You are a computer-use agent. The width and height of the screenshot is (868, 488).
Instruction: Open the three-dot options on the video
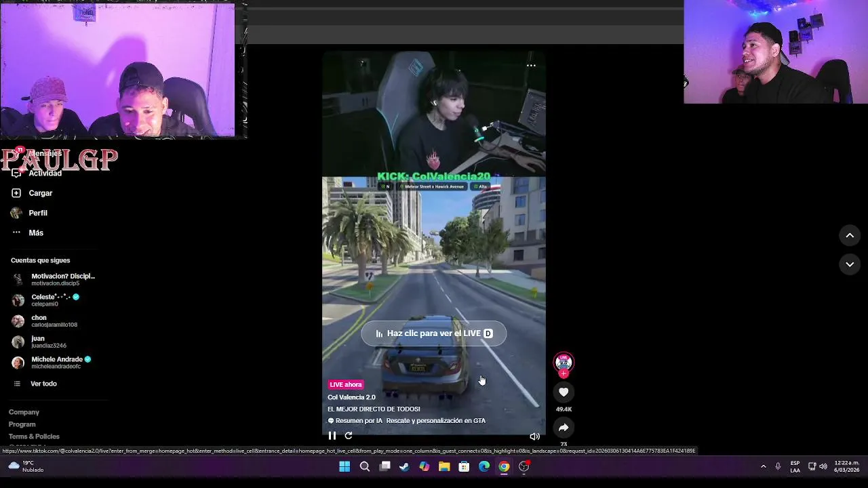(531, 66)
